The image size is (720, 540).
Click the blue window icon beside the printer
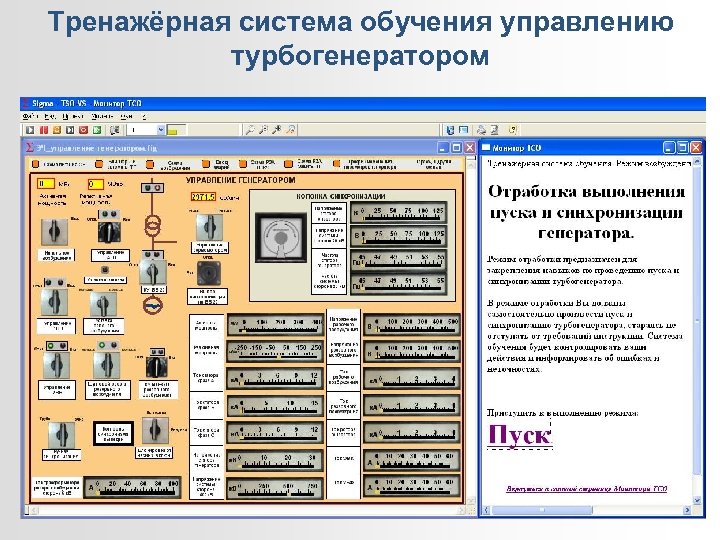[464, 130]
